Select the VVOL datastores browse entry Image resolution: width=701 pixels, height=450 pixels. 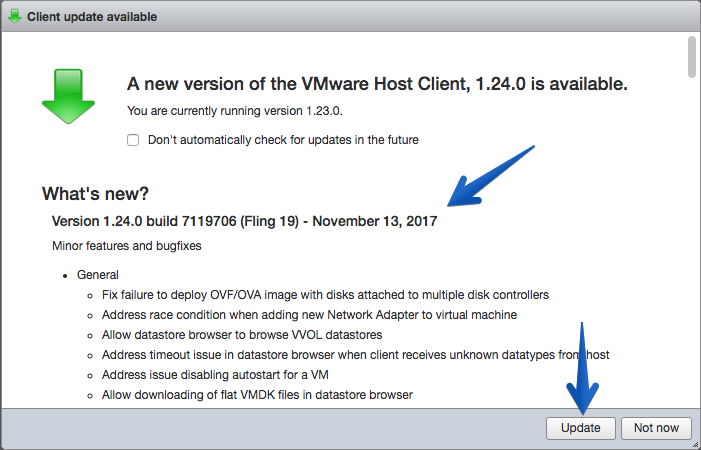pos(242,335)
